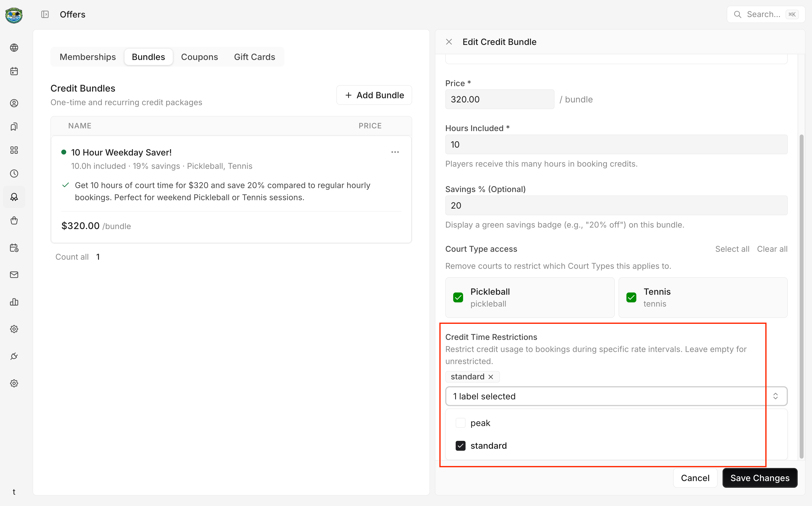Open the globe icon in sidebar

point(14,48)
